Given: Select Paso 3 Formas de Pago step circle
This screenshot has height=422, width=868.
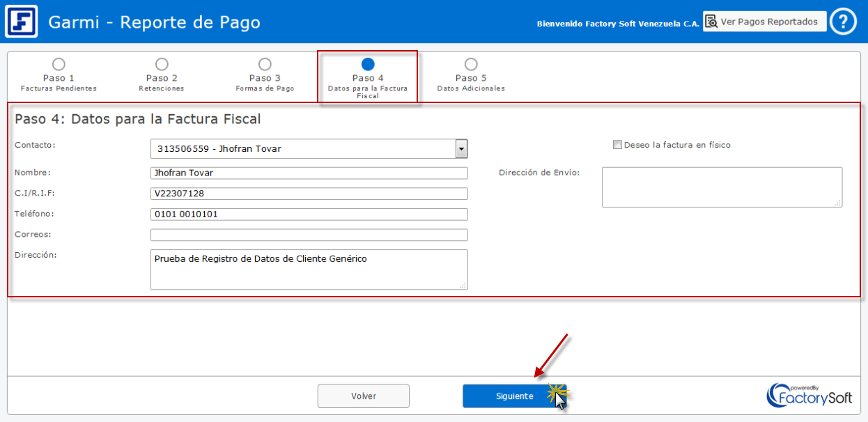Looking at the screenshot, I should [x=265, y=65].
